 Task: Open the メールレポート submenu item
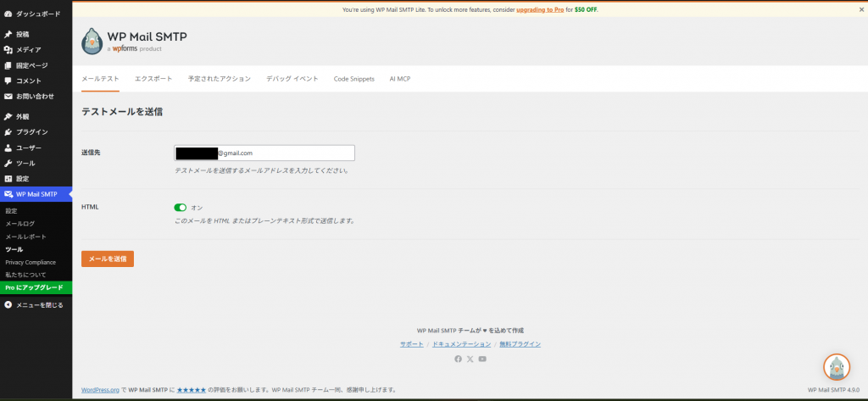point(25,237)
